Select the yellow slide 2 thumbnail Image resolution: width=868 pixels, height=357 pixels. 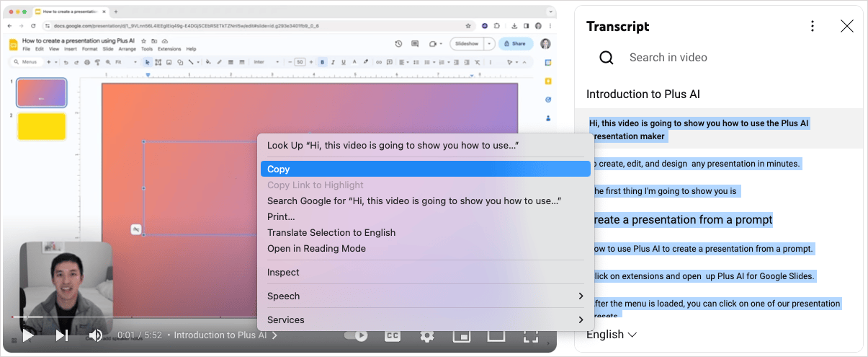(42, 126)
